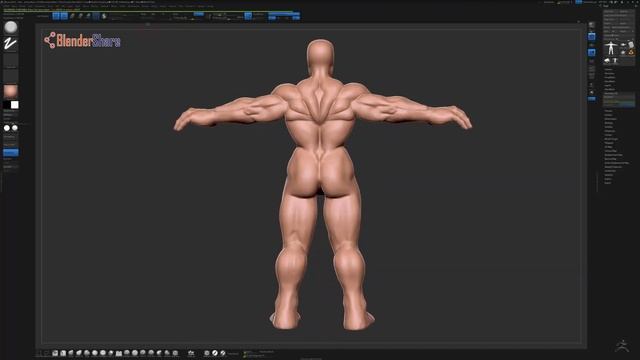This screenshot has width=640, height=360.
Task: Toggle the Draw mode button in top shelf
Action: 64,16
